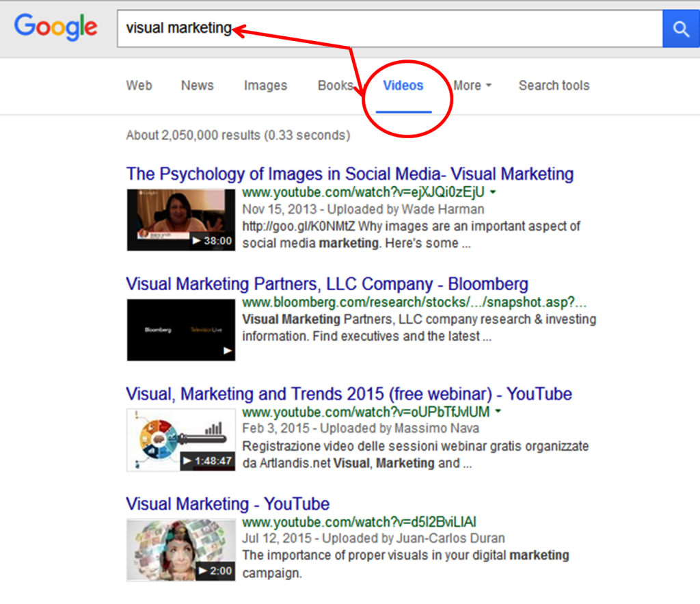Screen dimensions: 700x604
Task: Switch to the News tab
Action: point(198,86)
